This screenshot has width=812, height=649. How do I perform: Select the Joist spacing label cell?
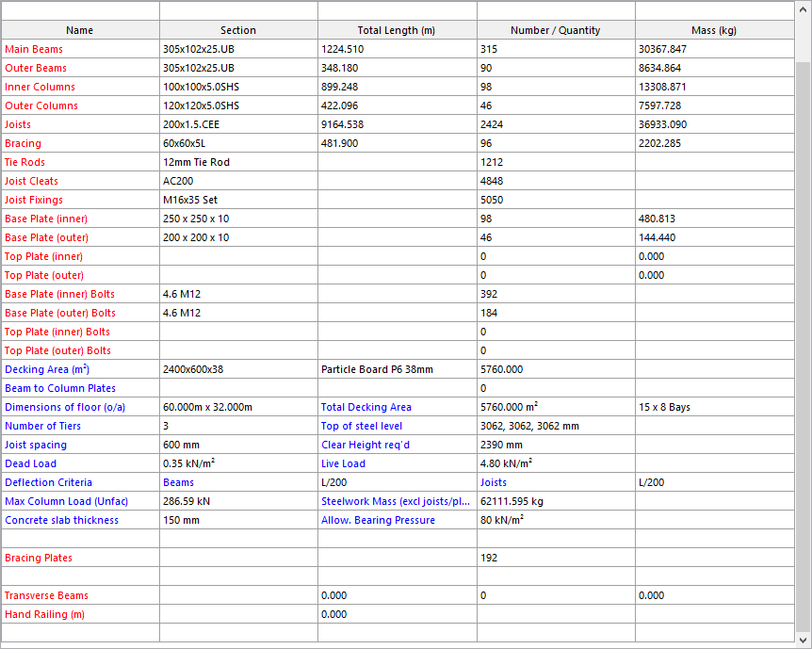click(x=80, y=445)
